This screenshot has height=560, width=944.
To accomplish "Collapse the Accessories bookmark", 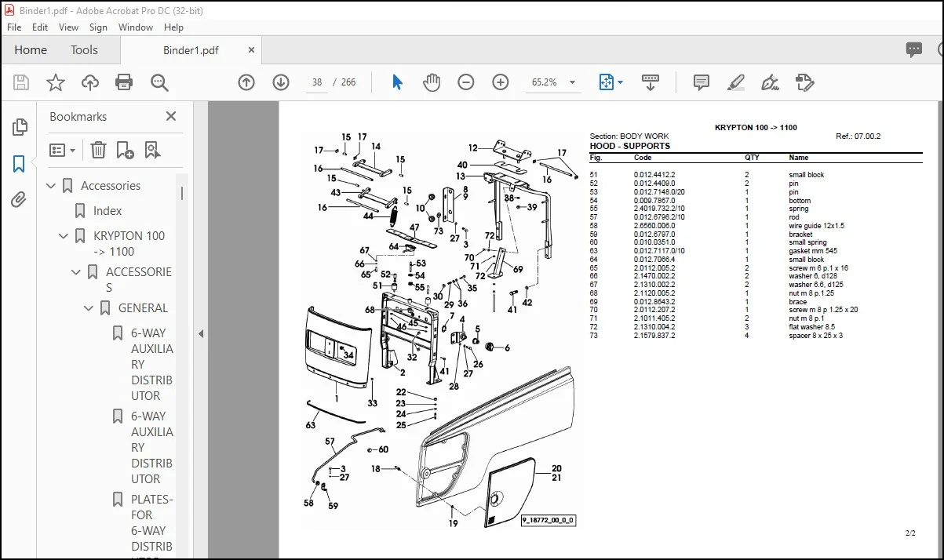I will (x=51, y=186).
